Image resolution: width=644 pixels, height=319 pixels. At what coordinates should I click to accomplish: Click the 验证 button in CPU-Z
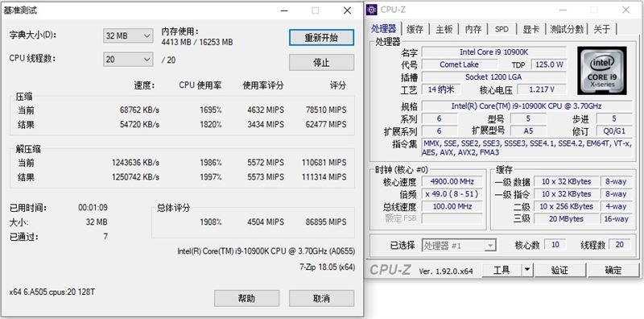click(559, 270)
